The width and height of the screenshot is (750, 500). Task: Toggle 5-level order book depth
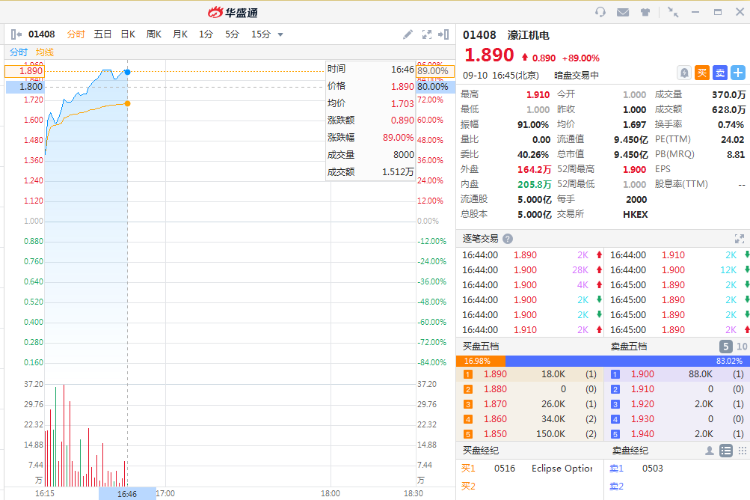(726, 346)
